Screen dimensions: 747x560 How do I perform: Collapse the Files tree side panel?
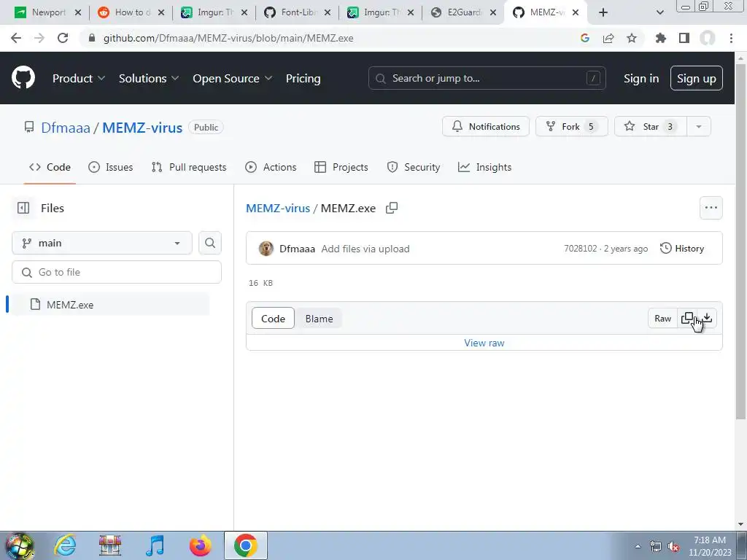pos(23,208)
